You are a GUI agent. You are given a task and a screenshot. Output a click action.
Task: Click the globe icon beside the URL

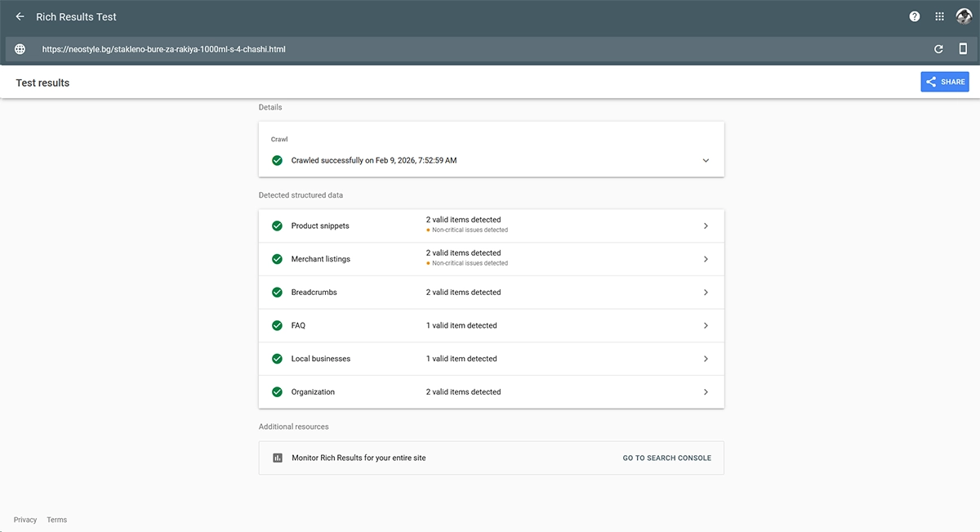[x=20, y=49]
